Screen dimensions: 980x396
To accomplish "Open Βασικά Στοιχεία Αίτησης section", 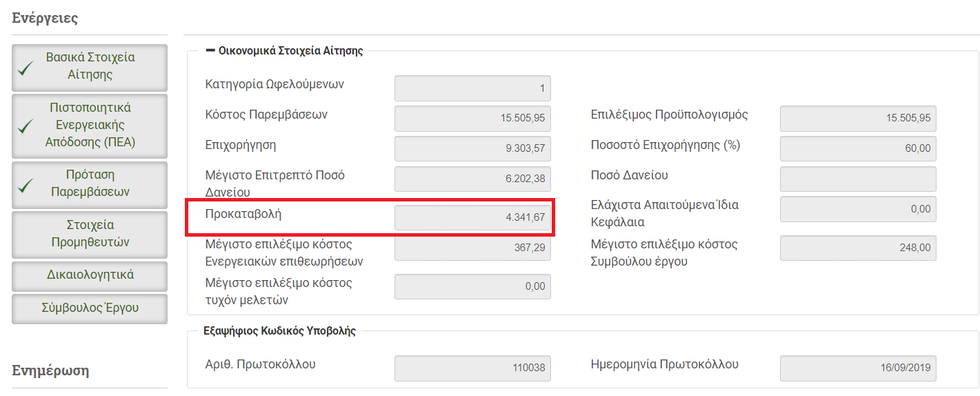I will [90, 67].
